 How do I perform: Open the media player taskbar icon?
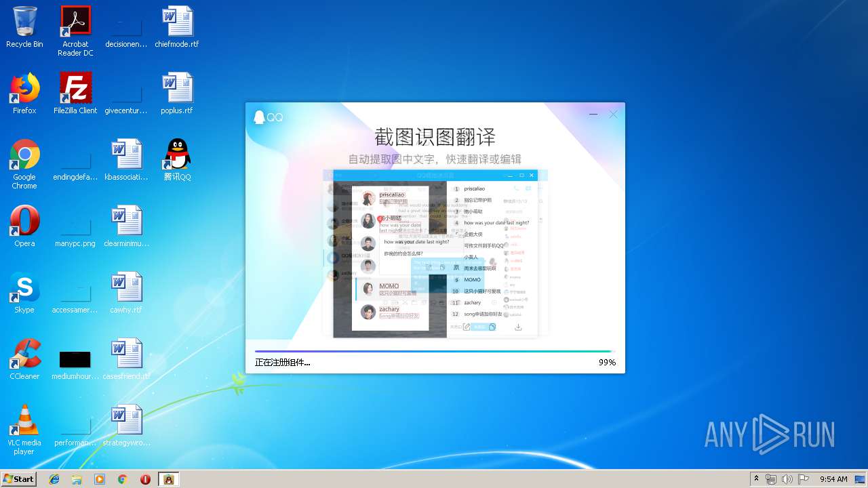[x=100, y=479]
